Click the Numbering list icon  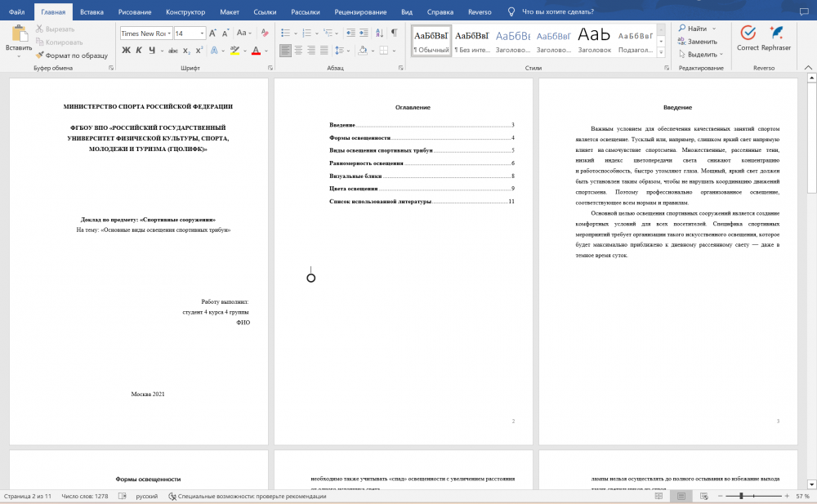[307, 33]
